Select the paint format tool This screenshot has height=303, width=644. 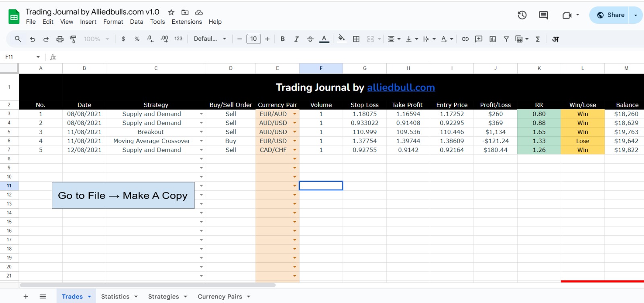click(x=73, y=39)
